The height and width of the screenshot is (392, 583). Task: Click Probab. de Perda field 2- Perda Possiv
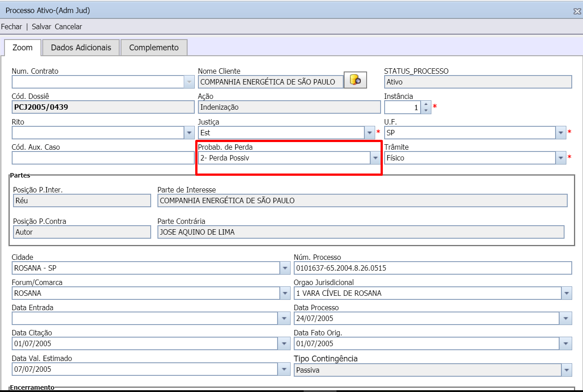click(x=284, y=158)
